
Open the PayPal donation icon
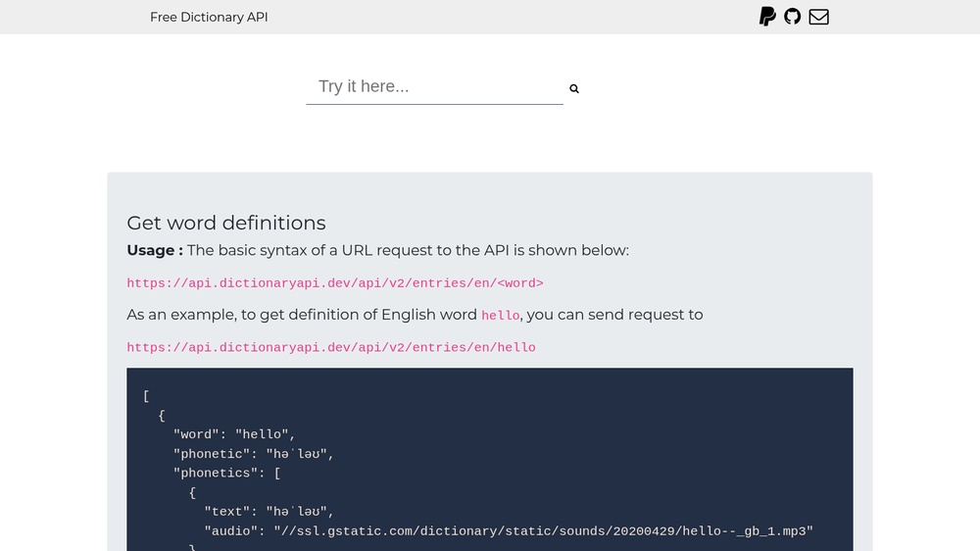767,17
